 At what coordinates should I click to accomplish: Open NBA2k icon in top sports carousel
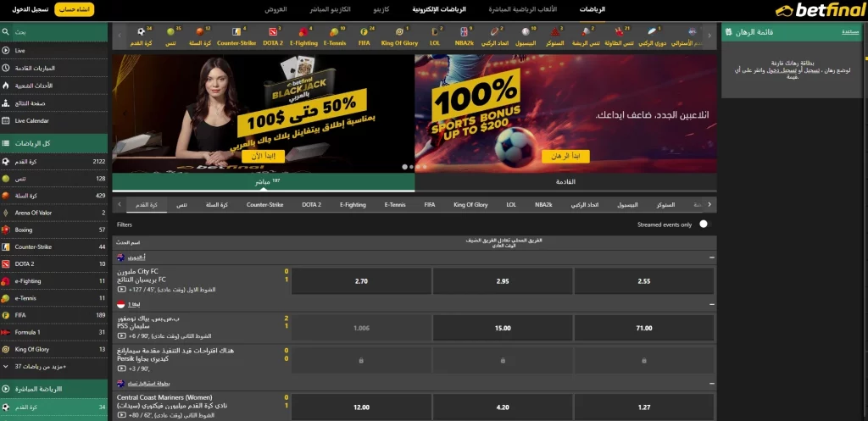[x=464, y=32]
